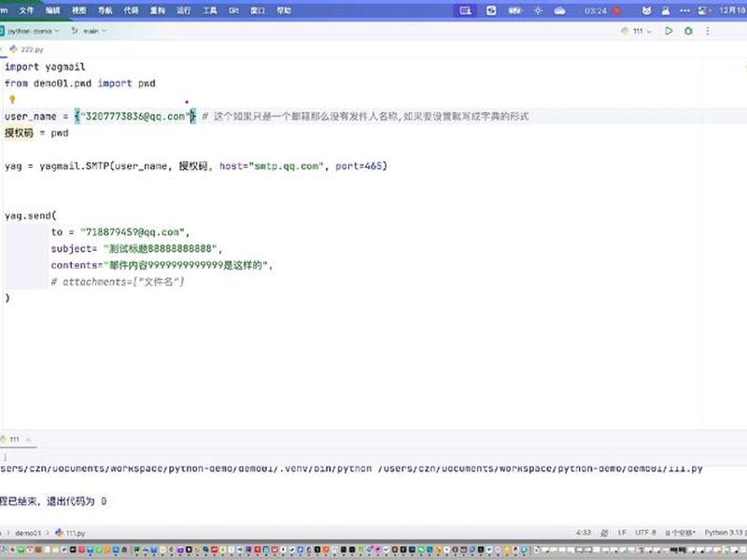Click the user silhouette icon in the menu bar

pos(666,10)
